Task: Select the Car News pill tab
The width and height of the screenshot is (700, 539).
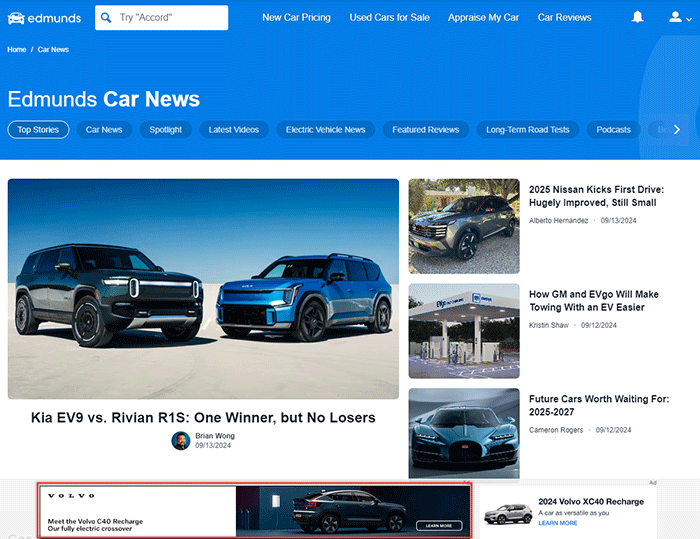Action: (x=104, y=130)
